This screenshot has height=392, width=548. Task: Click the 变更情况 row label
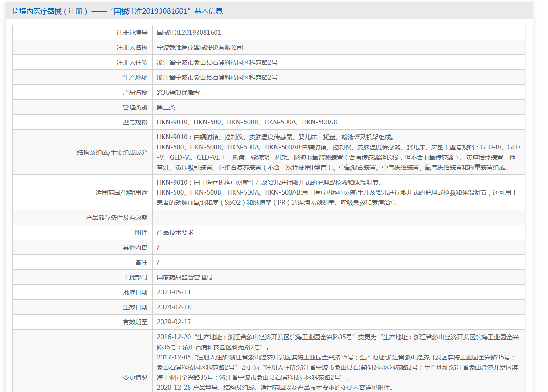point(135,377)
